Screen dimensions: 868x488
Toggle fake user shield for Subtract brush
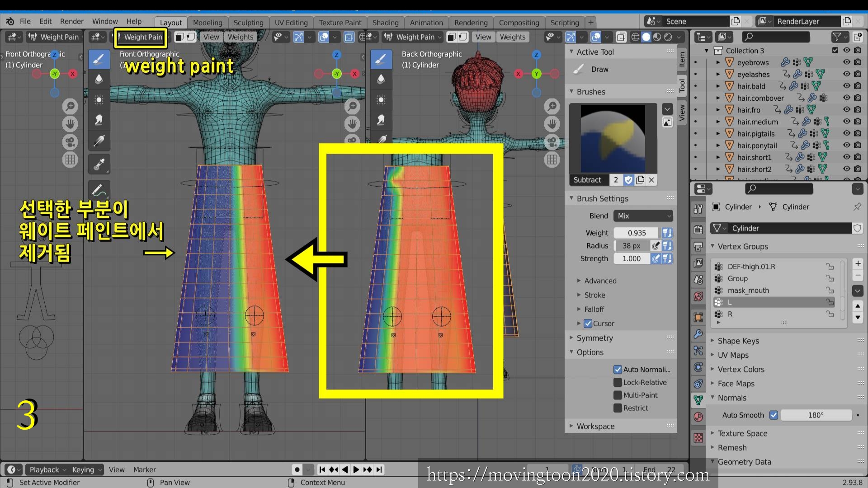tap(628, 180)
